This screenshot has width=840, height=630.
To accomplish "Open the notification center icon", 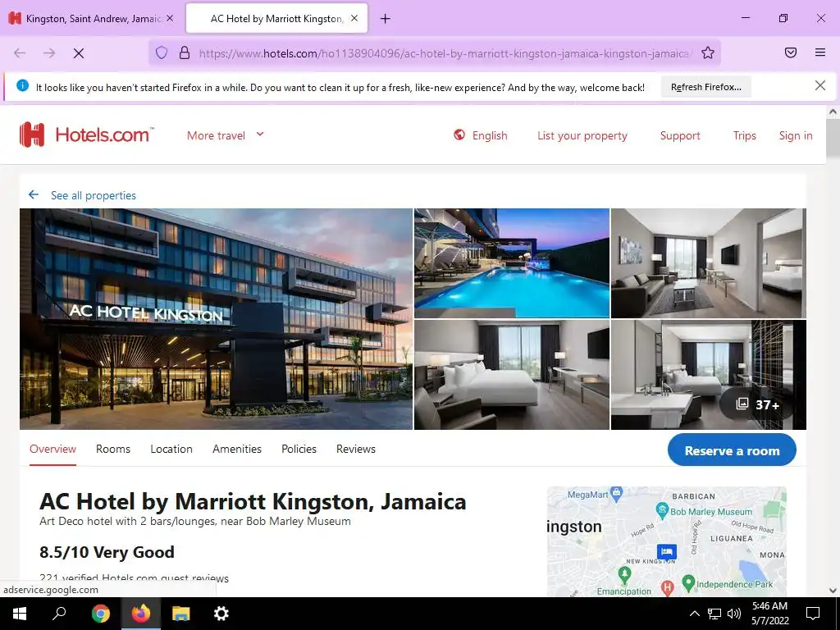I will pyautogui.click(x=813, y=614).
